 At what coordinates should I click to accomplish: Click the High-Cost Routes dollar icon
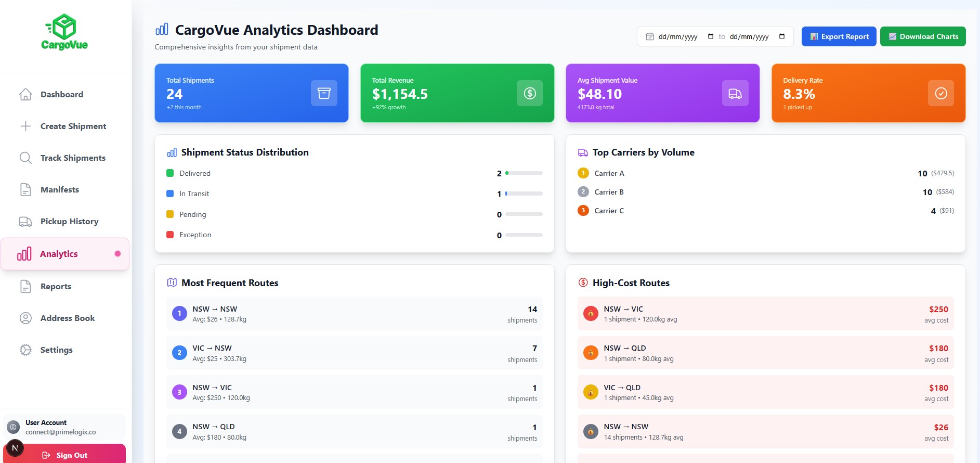click(x=583, y=282)
